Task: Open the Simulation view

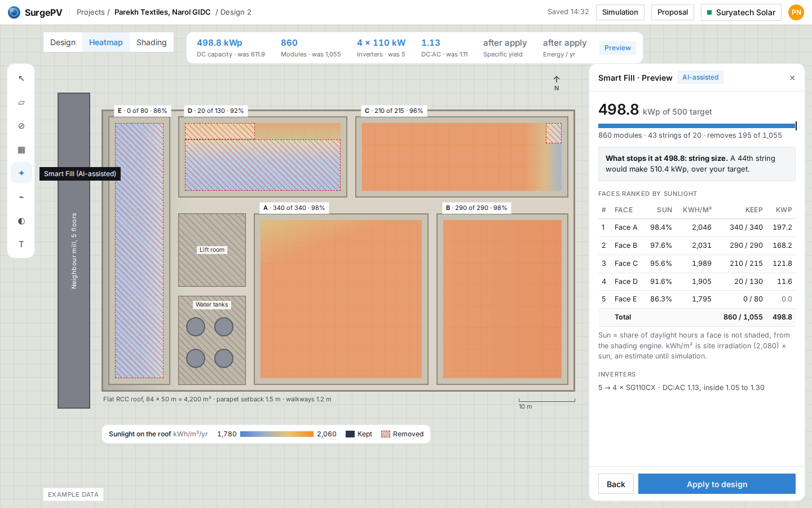Action: (x=620, y=12)
